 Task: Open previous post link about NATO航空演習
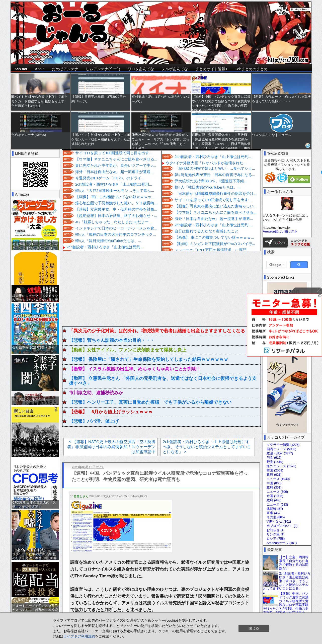coord(111,447)
